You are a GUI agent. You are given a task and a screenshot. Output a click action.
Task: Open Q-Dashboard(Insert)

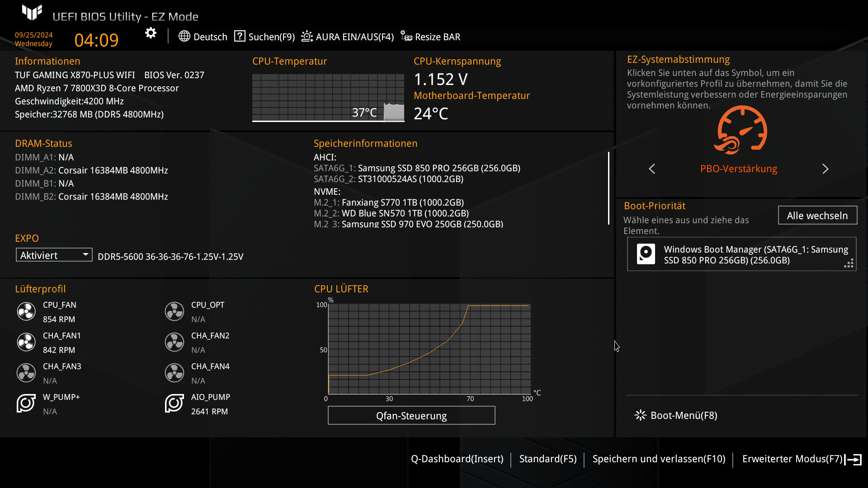457,459
